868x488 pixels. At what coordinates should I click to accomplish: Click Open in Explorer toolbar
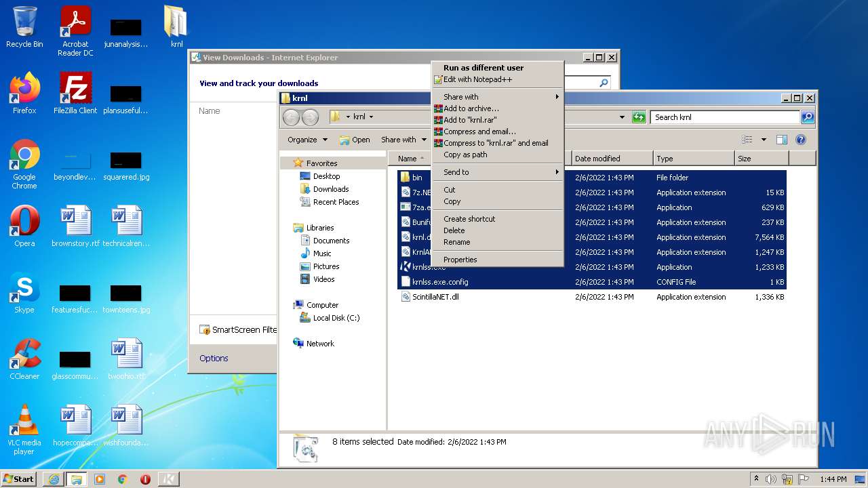(355, 140)
